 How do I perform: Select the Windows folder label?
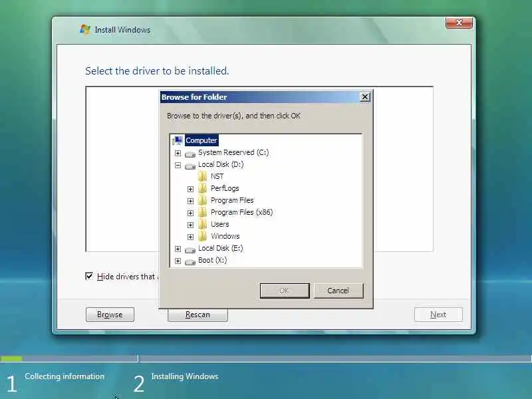pyautogui.click(x=225, y=236)
